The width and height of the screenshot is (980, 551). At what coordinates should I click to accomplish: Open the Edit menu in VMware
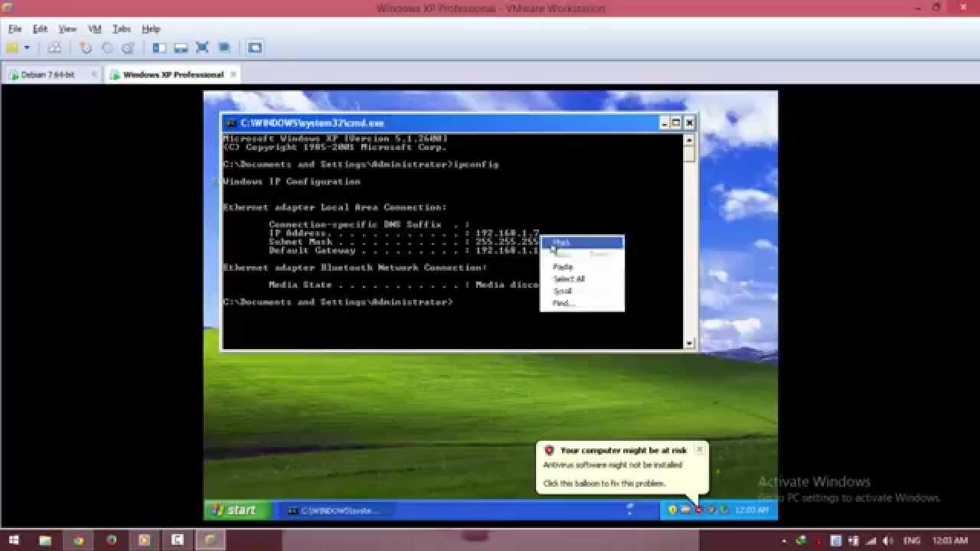point(40,29)
